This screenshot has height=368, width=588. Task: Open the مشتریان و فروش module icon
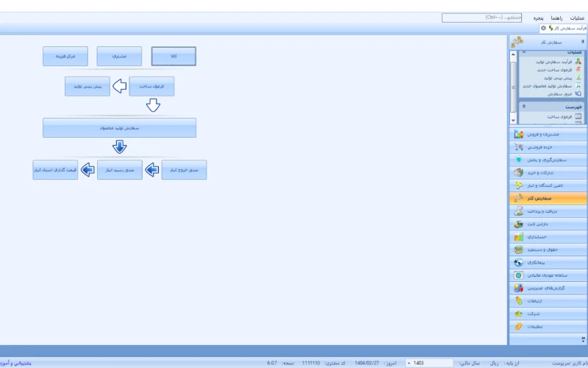click(x=519, y=134)
